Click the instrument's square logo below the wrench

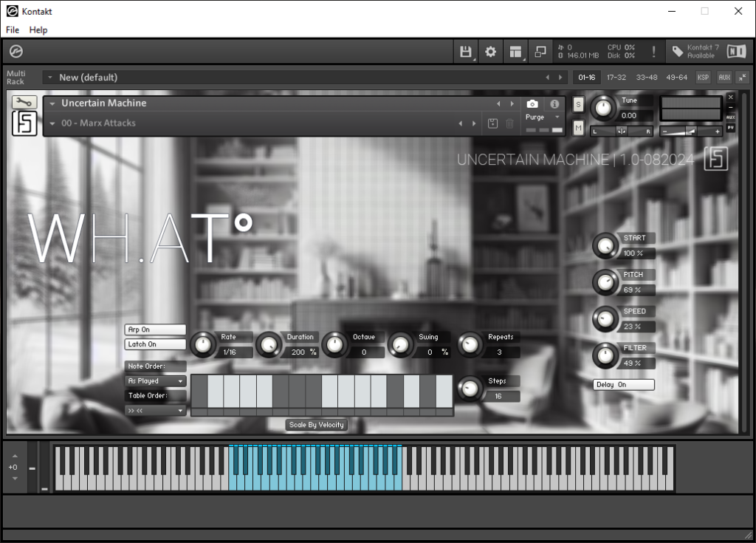coord(24,123)
